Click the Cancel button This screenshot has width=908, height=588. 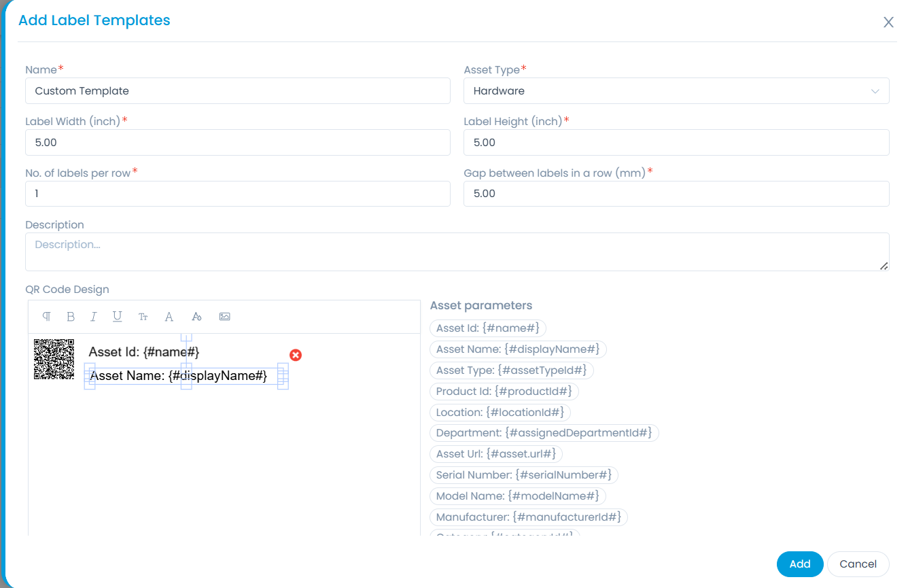coord(858,564)
